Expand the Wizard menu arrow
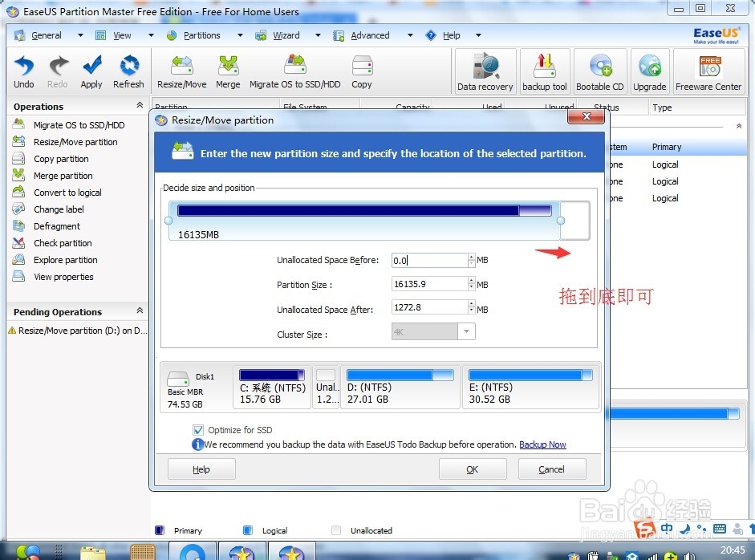Screen dimensions: 755x560 (x=318, y=35)
